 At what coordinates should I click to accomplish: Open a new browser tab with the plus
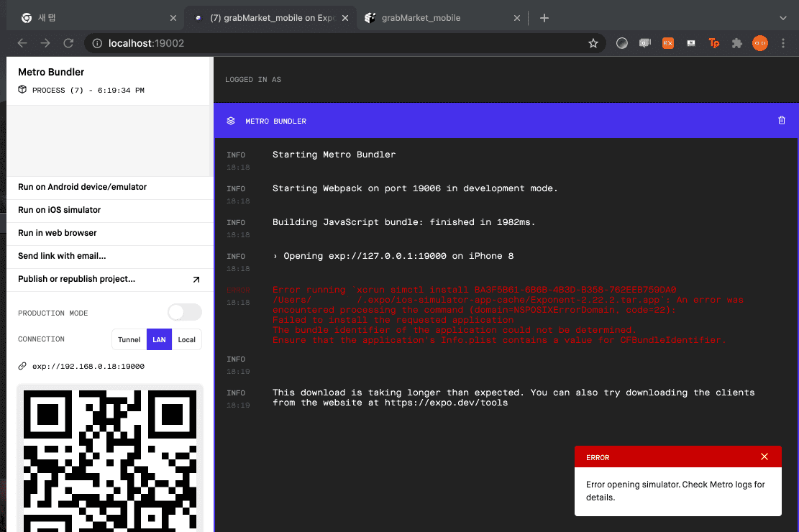[x=544, y=18]
